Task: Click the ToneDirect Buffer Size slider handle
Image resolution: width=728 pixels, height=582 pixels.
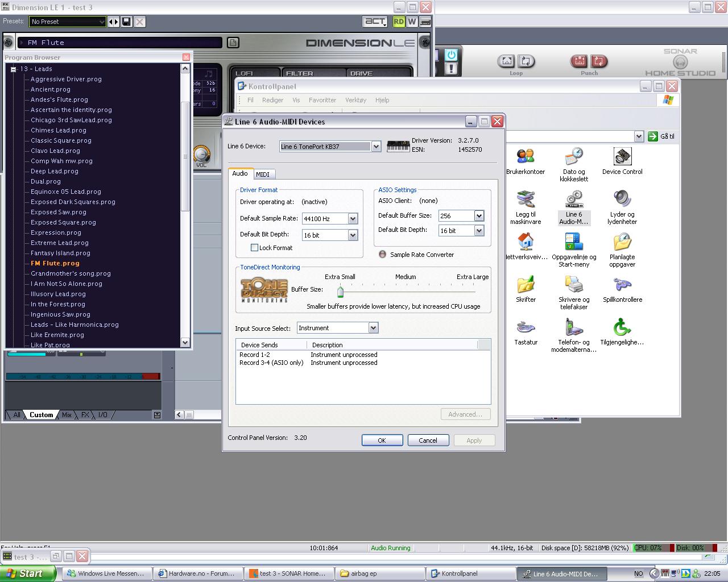Action: [340, 292]
